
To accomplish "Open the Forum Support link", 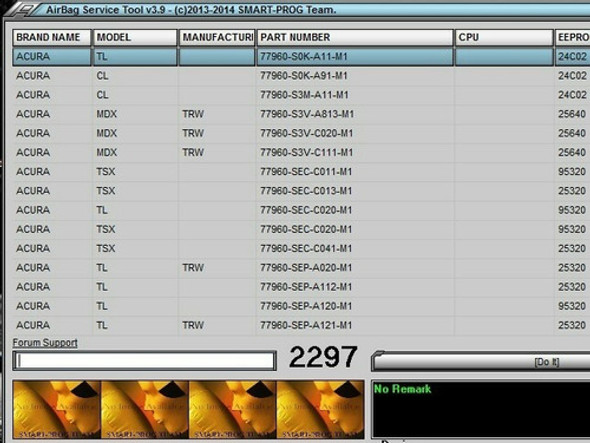I will [x=45, y=343].
